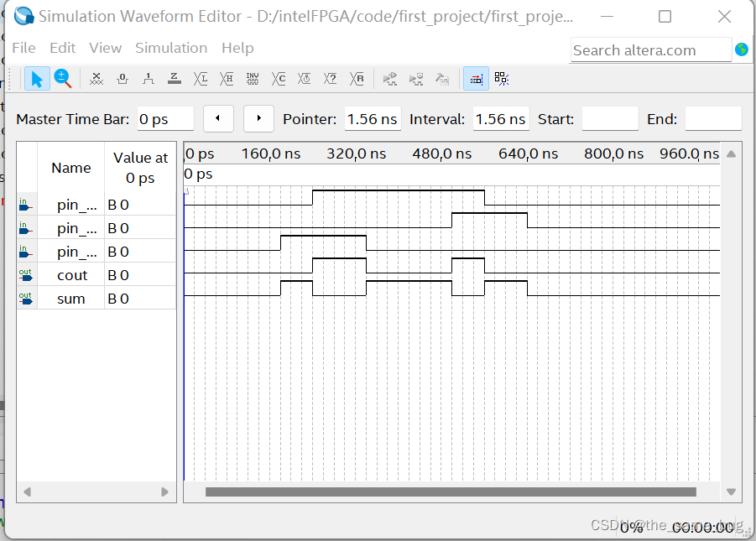Run Functional Simulation
The width and height of the screenshot is (756, 541).
[389, 79]
